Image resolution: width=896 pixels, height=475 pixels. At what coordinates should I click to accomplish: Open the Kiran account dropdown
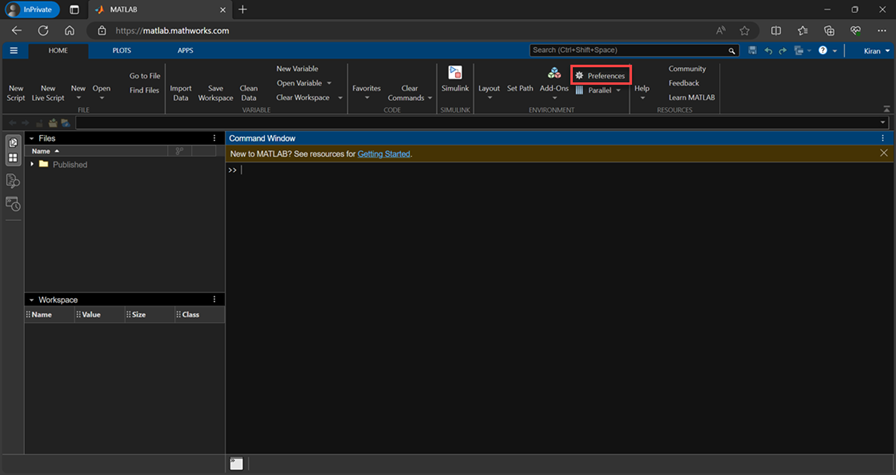877,51
